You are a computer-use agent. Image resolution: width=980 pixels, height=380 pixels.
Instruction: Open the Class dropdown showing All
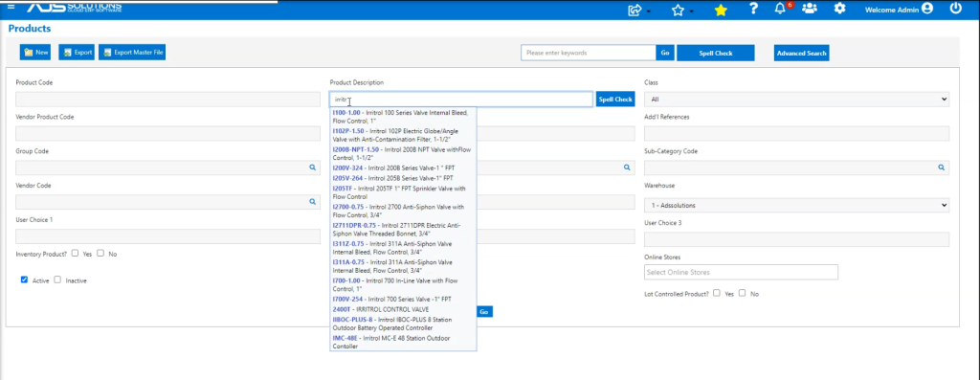click(x=796, y=100)
